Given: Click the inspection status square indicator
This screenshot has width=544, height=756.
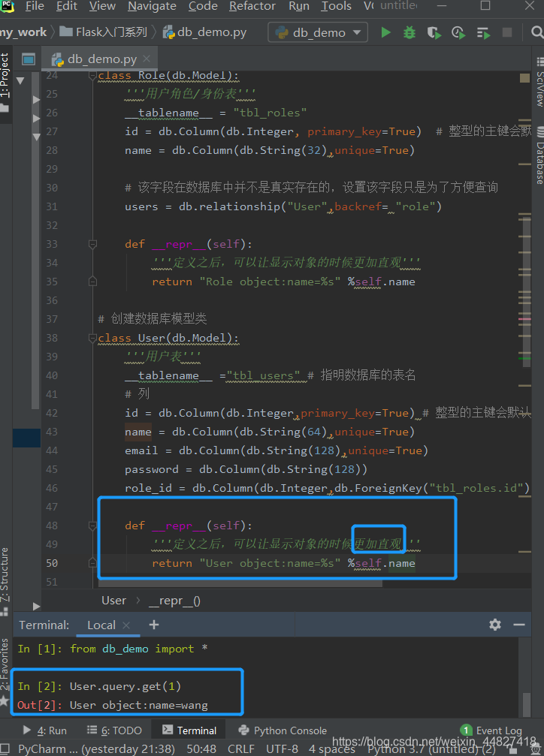Looking at the screenshot, I should click(x=524, y=78).
